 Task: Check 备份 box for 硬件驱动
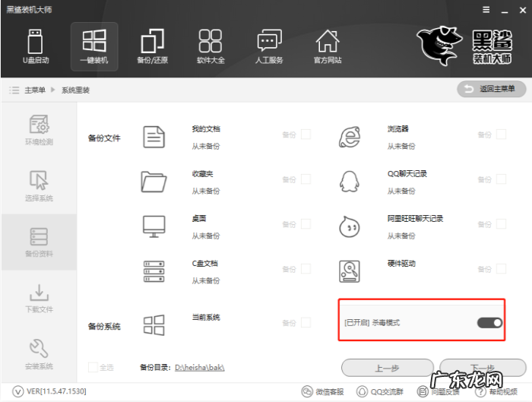click(x=501, y=269)
